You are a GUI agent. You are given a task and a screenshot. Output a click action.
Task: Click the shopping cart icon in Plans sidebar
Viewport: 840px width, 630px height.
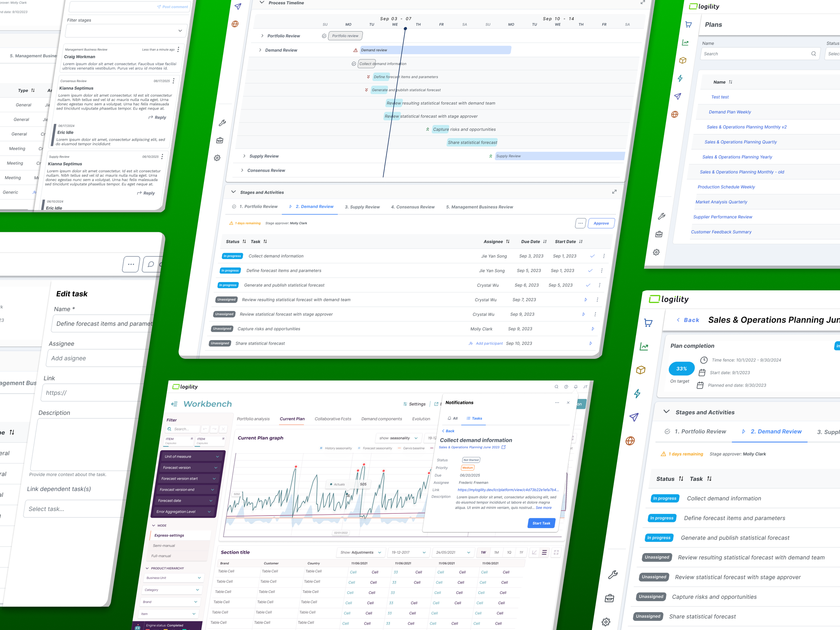pos(688,25)
